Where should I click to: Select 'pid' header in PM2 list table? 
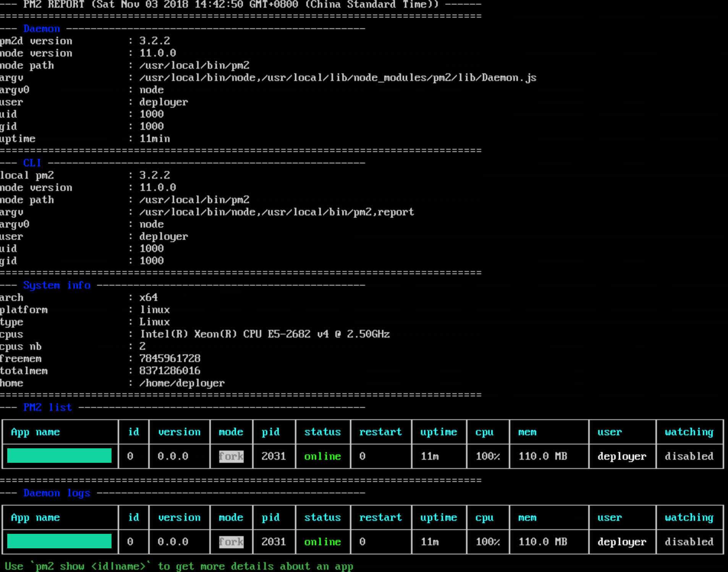tap(270, 432)
